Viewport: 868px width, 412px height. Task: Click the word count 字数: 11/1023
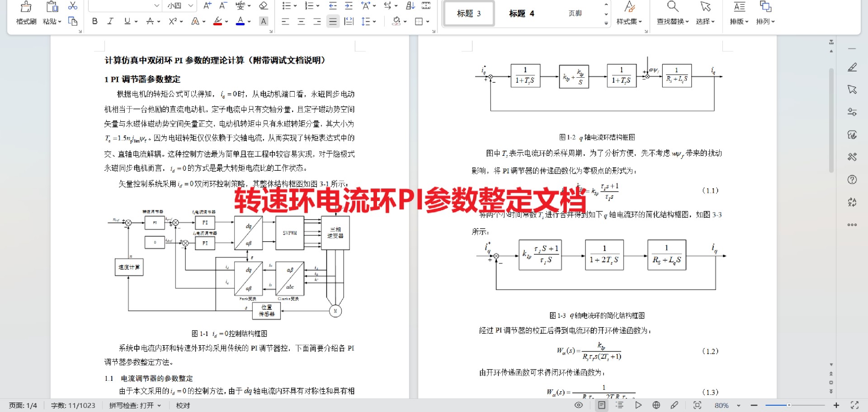click(73, 405)
